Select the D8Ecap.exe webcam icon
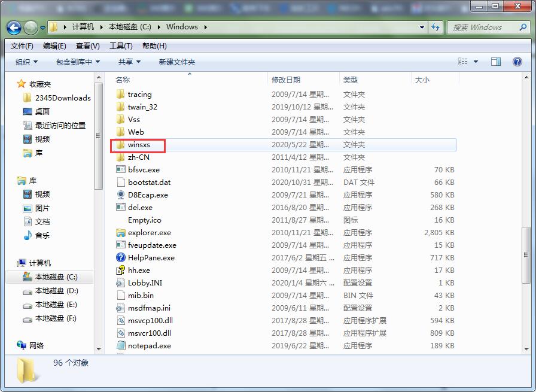 point(121,195)
